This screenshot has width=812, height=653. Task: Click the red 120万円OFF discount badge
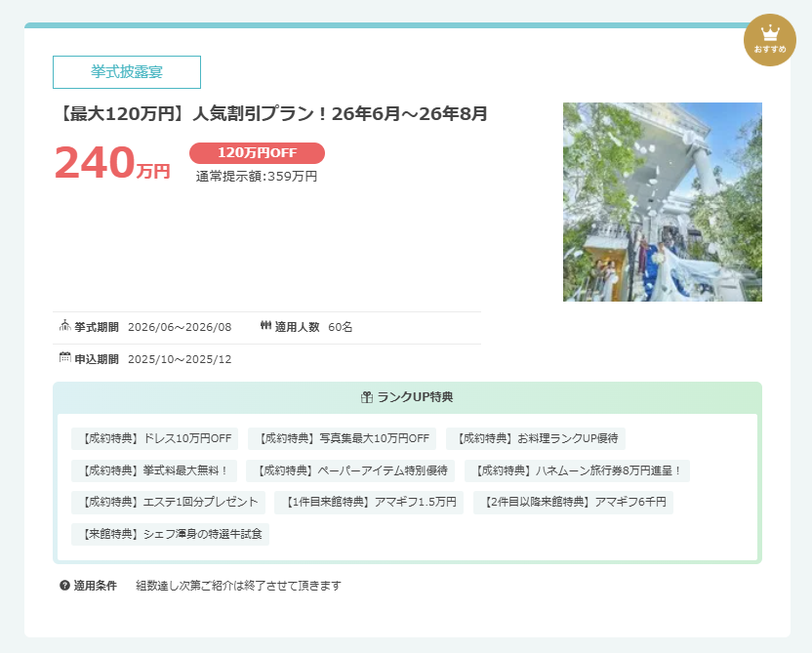click(x=257, y=153)
